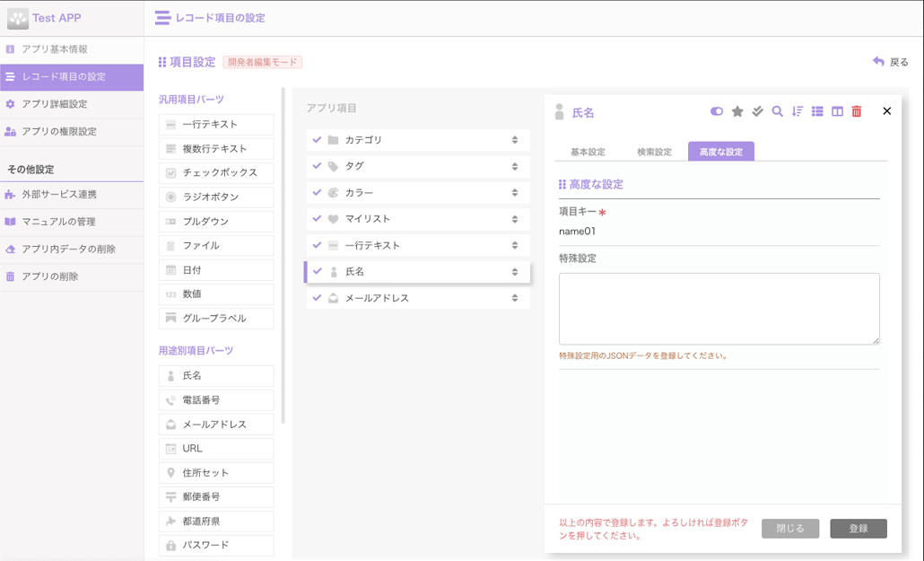The width and height of the screenshot is (924, 561).
Task: Select the 氏名 part in 用途別項目パーツ
Action: 216,376
